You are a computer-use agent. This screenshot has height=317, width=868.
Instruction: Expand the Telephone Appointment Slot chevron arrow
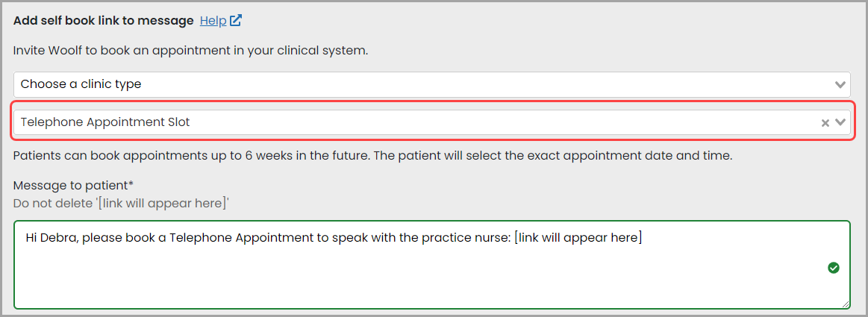point(840,122)
